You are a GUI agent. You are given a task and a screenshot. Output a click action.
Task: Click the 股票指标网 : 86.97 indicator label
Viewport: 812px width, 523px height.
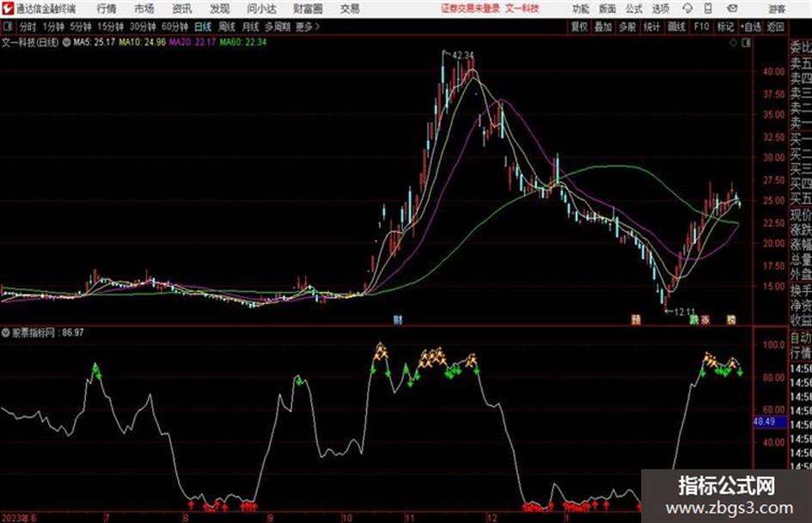point(47,332)
